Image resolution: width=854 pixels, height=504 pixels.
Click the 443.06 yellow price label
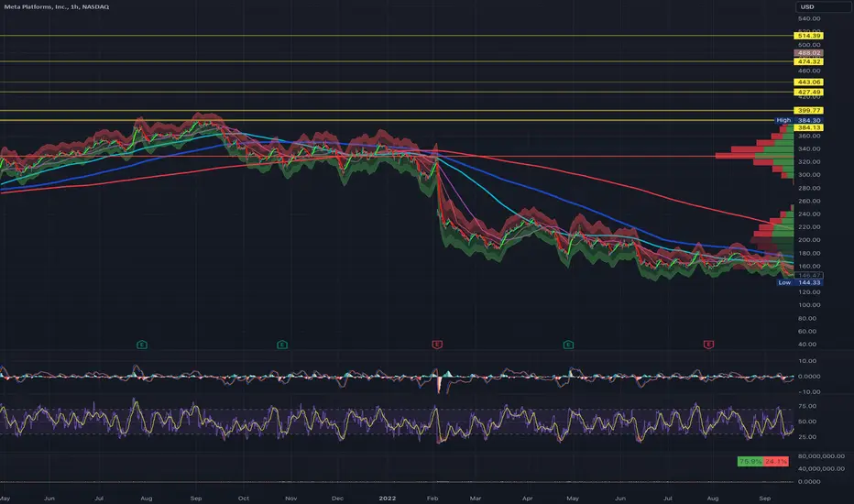(x=809, y=82)
